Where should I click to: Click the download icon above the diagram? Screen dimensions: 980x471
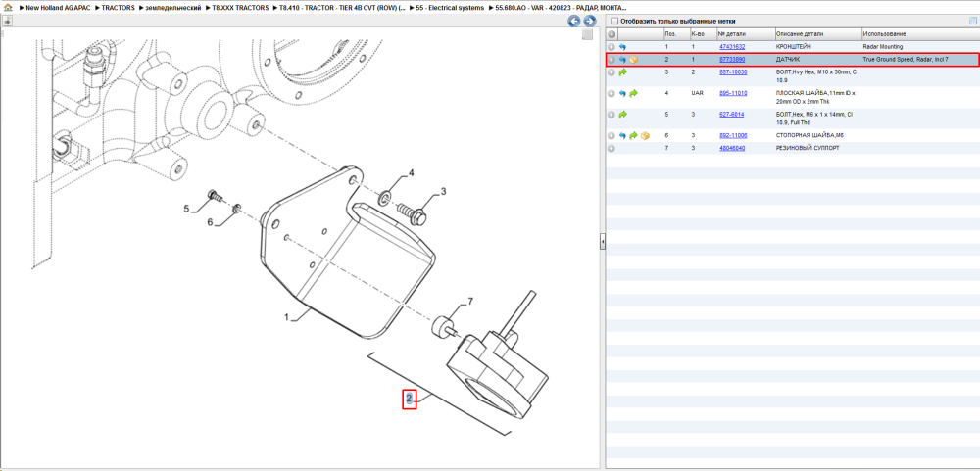tap(8, 21)
